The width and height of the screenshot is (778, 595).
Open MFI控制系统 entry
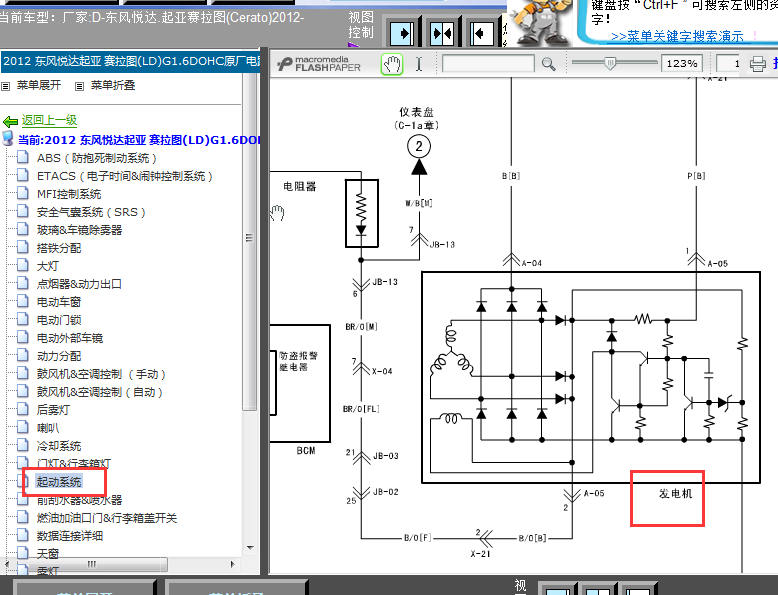pos(69,194)
